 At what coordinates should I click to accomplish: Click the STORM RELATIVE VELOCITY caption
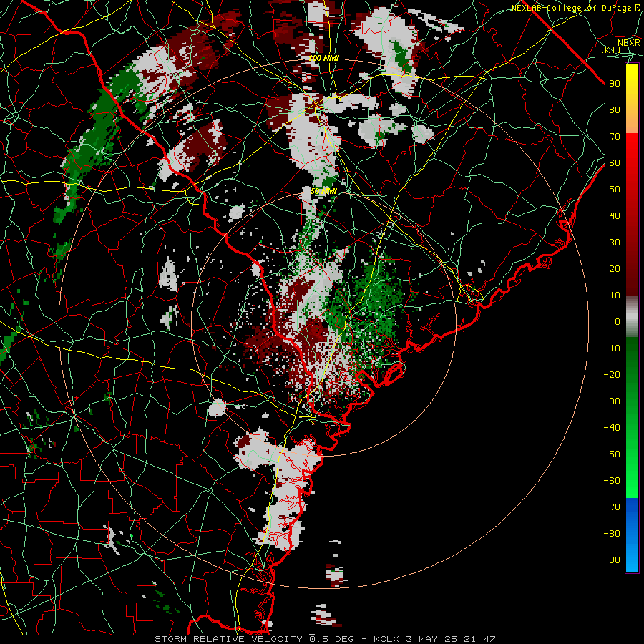coord(228,639)
